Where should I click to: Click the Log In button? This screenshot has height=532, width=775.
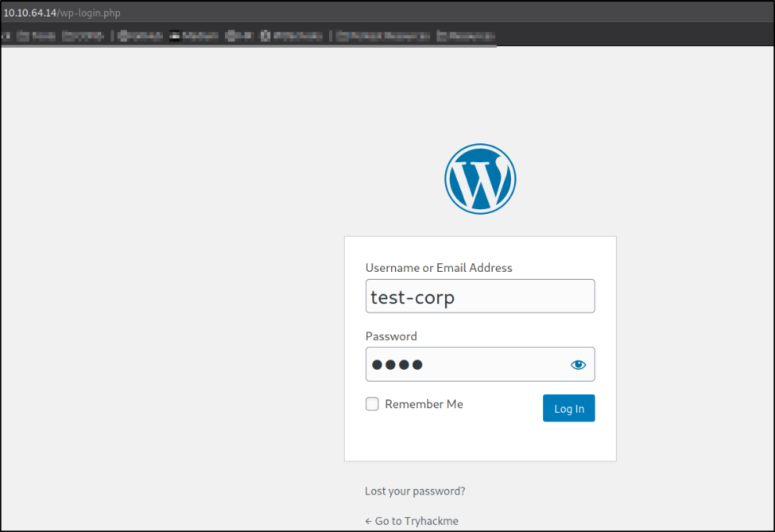(x=569, y=408)
